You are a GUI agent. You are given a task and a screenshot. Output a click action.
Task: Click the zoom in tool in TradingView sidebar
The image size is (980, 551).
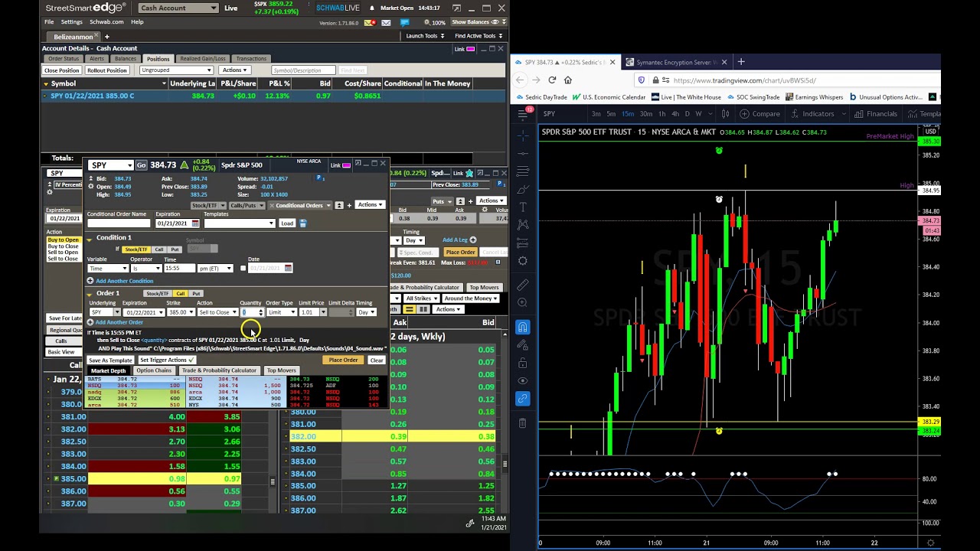pos(523,303)
